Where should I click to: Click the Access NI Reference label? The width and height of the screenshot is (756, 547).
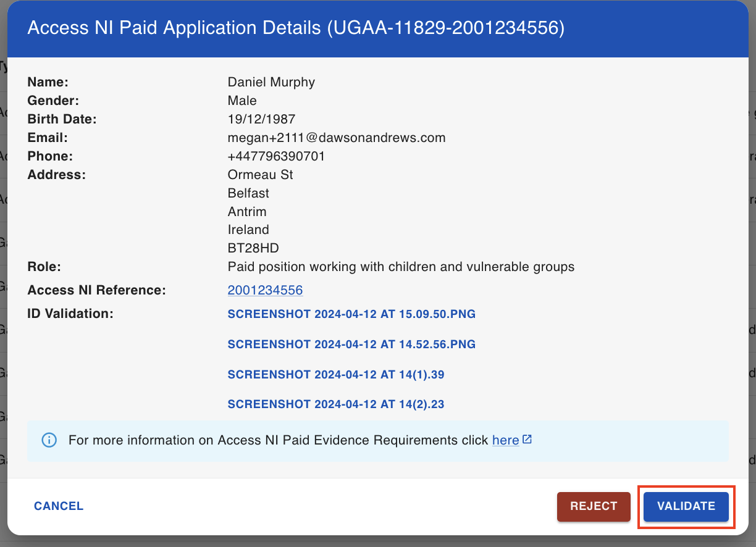pos(97,290)
